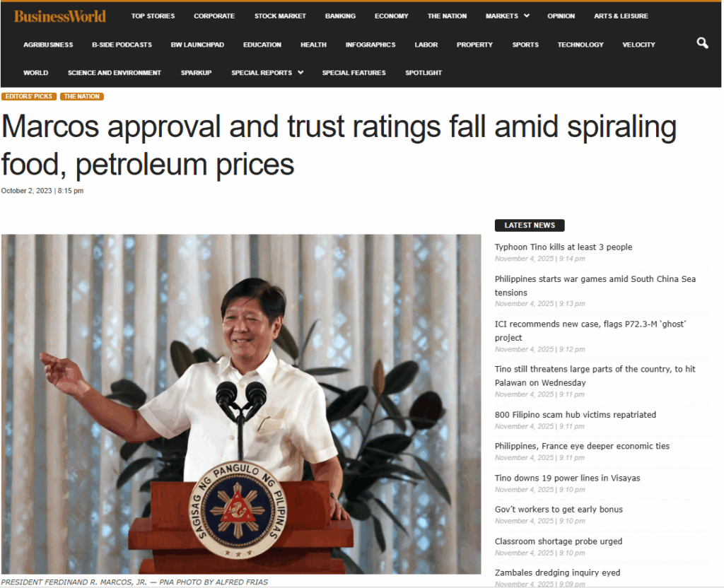The height and width of the screenshot is (588, 724).
Task: Click The Nation category tag
Action: click(x=82, y=96)
